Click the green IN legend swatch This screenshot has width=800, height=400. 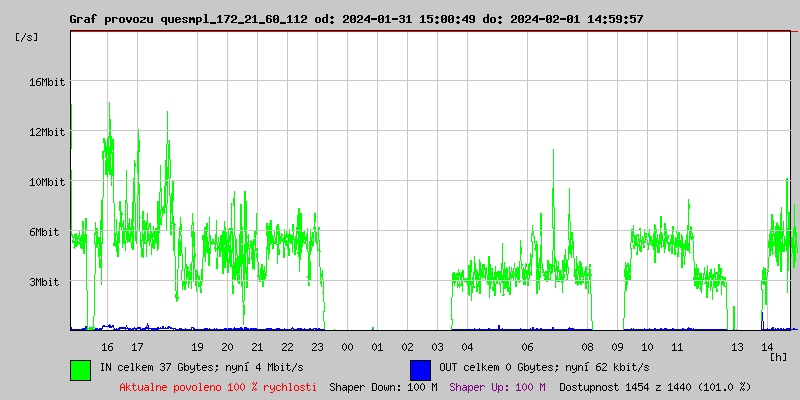[x=80, y=369]
